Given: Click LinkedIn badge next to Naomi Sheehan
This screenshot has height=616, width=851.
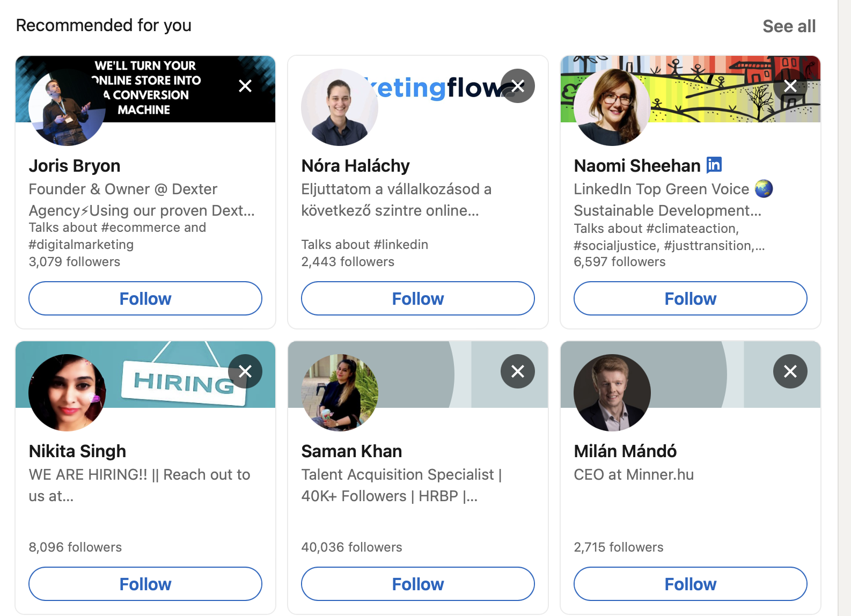Looking at the screenshot, I should 714,165.
